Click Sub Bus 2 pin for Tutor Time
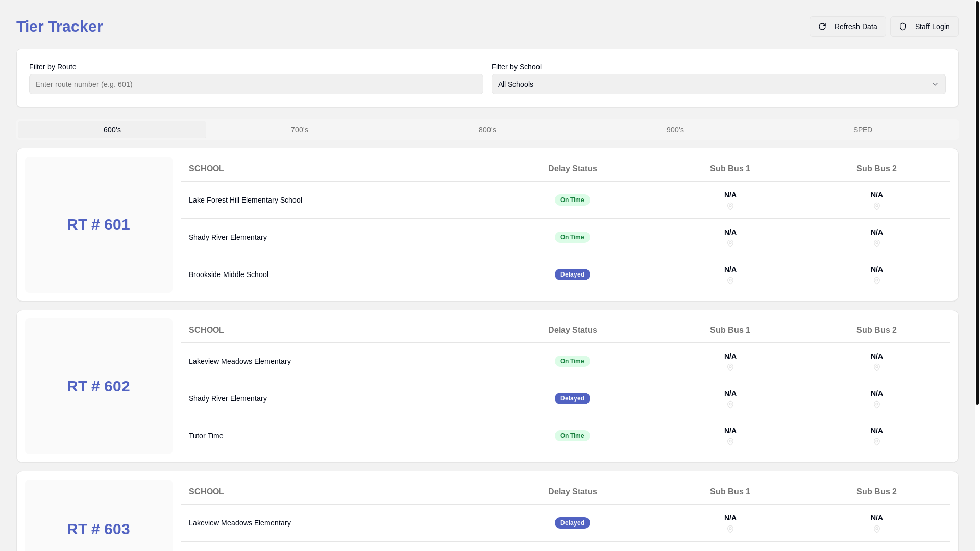This screenshot has height=551, width=980. point(877,442)
